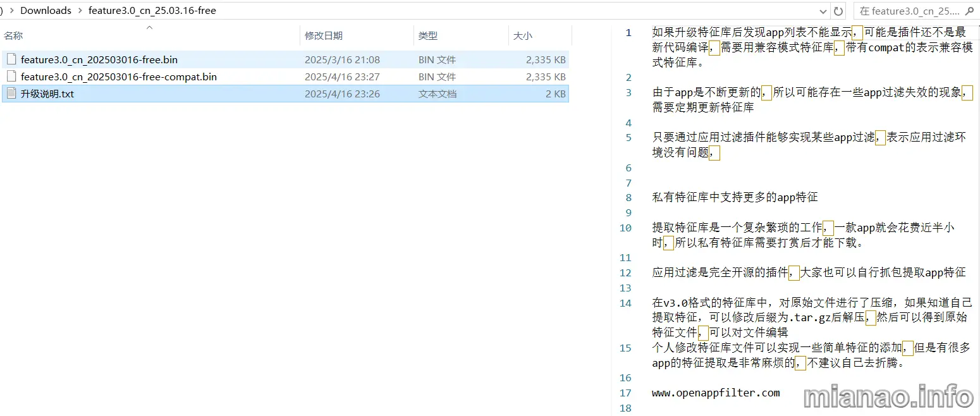The image size is (980, 416).
Task: Click the feature3.0_cn_25.03.16-free breadcrumb segment
Action: click(152, 11)
